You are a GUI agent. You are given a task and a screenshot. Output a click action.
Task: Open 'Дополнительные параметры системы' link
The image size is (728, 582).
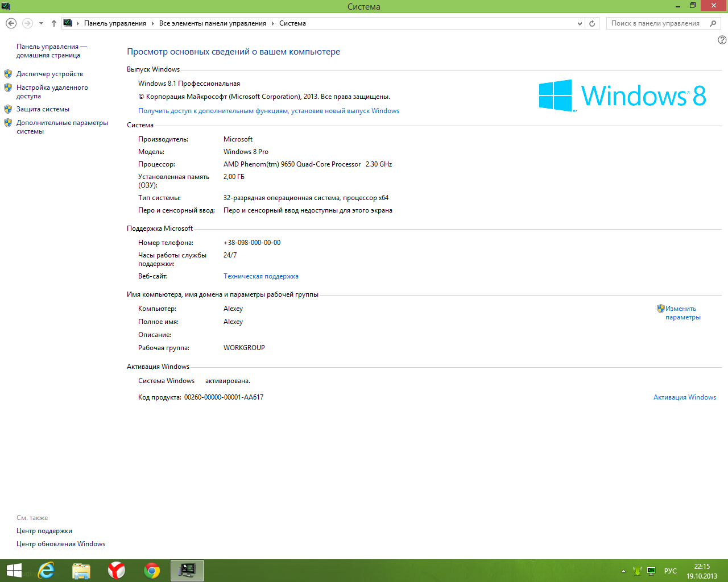pos(62,127)
